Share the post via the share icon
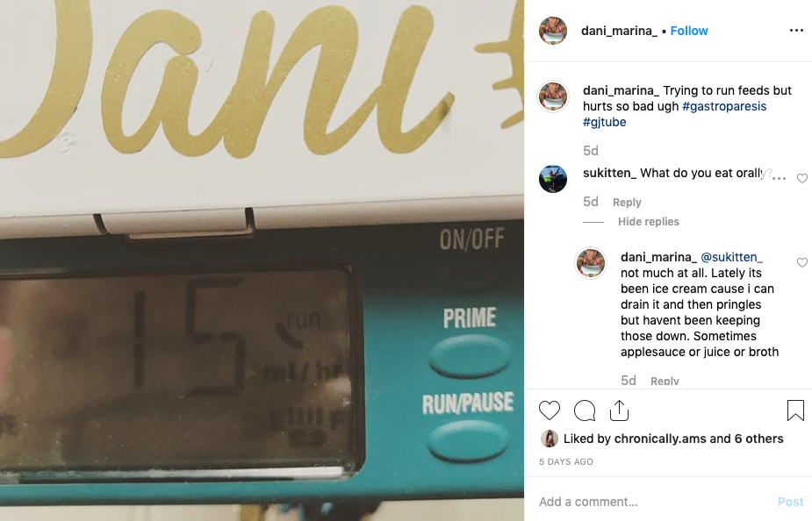 (x=620, y=410)
